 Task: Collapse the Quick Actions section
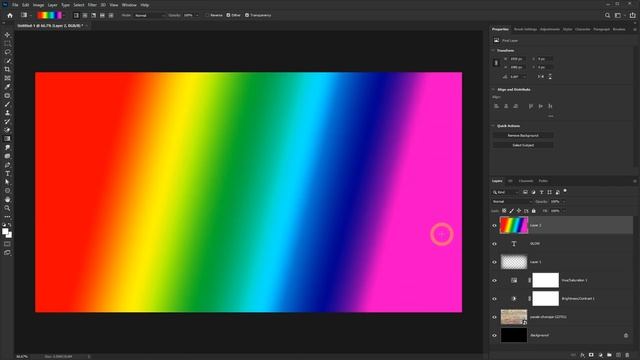point(493,126)
